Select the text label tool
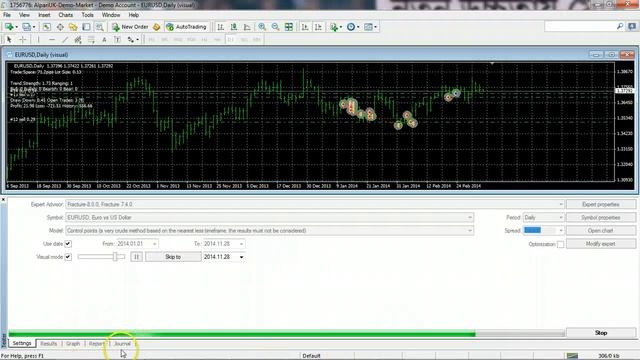 pyautogui.click(x=117, y=40)
